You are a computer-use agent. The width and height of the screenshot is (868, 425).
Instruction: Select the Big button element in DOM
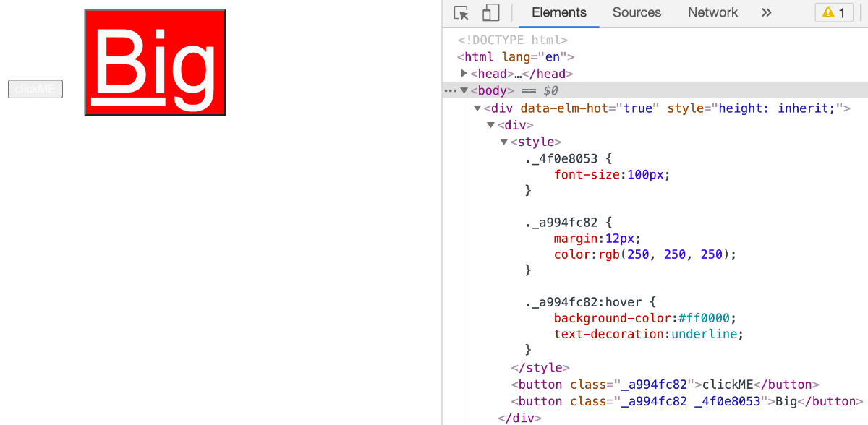pos(687,402)
